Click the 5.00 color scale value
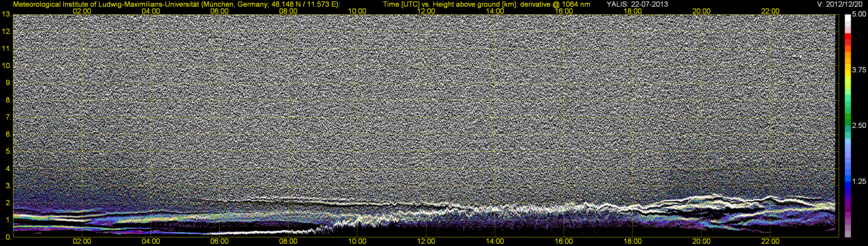The width and height of the screenshot is (868, 246). tap(858, 14)
